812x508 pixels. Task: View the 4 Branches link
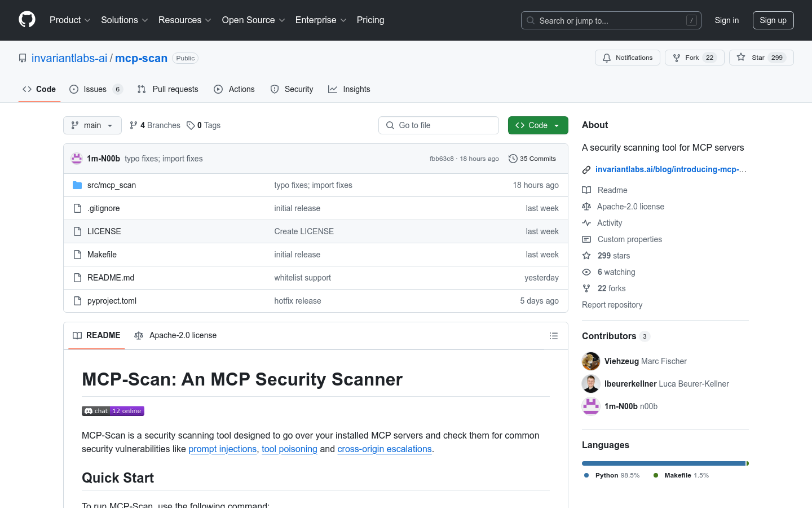tap(155, 125)
